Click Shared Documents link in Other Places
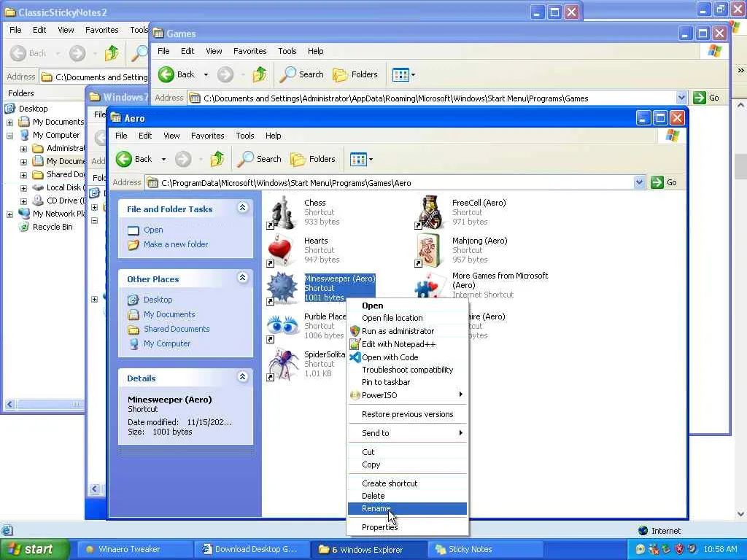The width and height of the screenshot is (747, 560). click(x=177, y=329)
